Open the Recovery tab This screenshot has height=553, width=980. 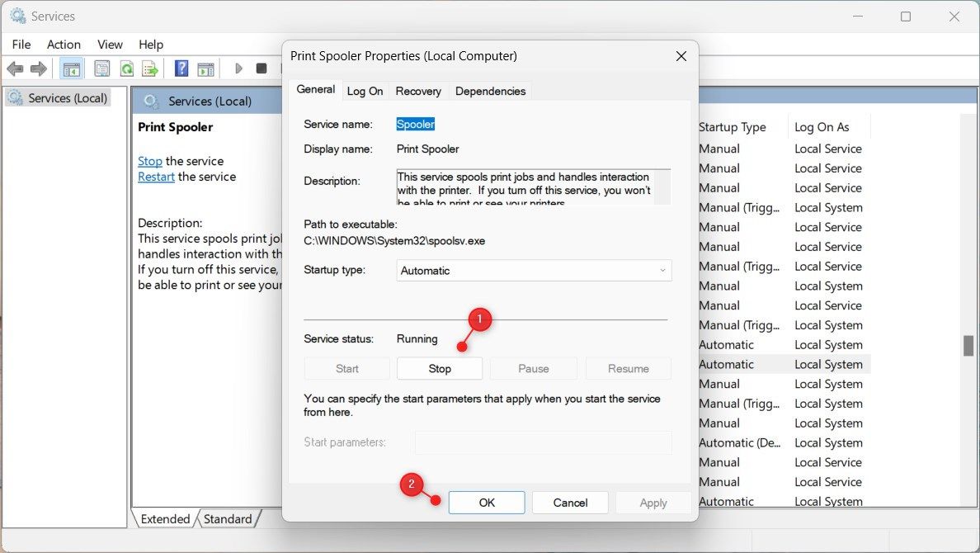418,92
